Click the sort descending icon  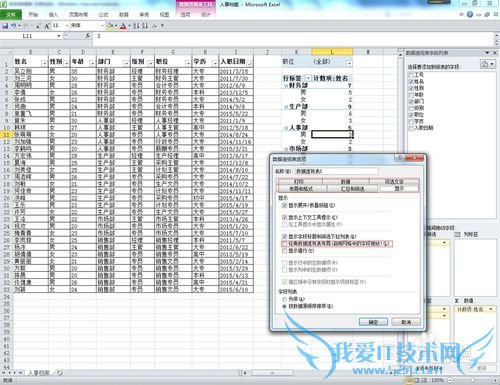pos(145,26)
